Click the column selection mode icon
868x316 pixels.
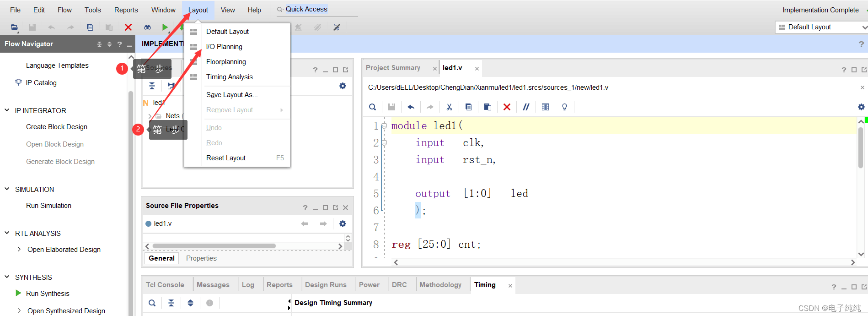[545, 107]
